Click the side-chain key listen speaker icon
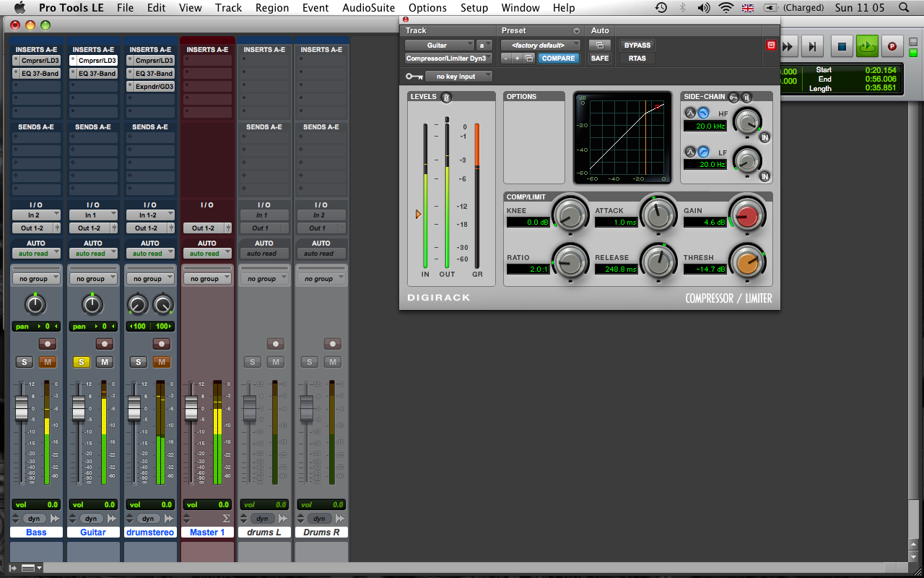Image resolution: width=924 pixels, height=578 pixels. pos(746,97)
